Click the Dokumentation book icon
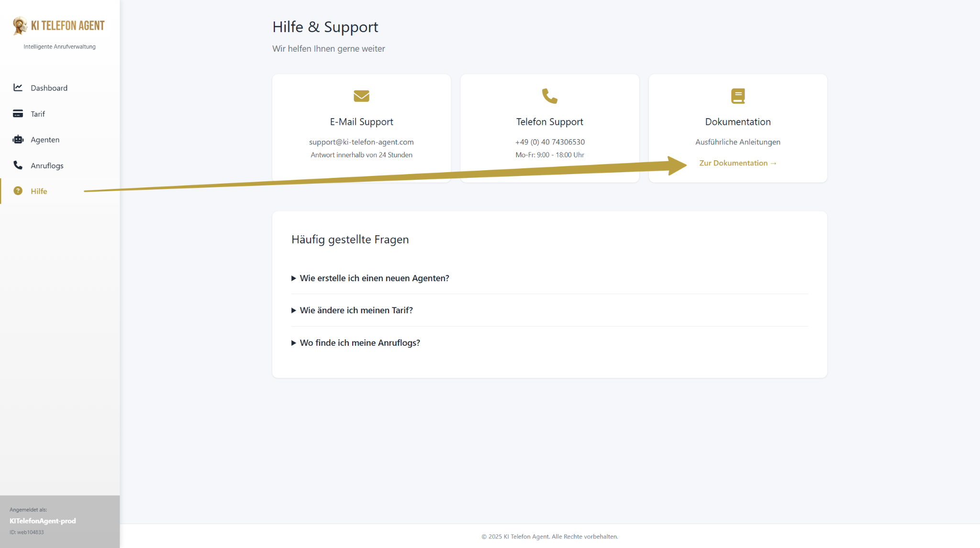Image resolution: width=980 pixels, height=548 pixels. click(737, 96)
